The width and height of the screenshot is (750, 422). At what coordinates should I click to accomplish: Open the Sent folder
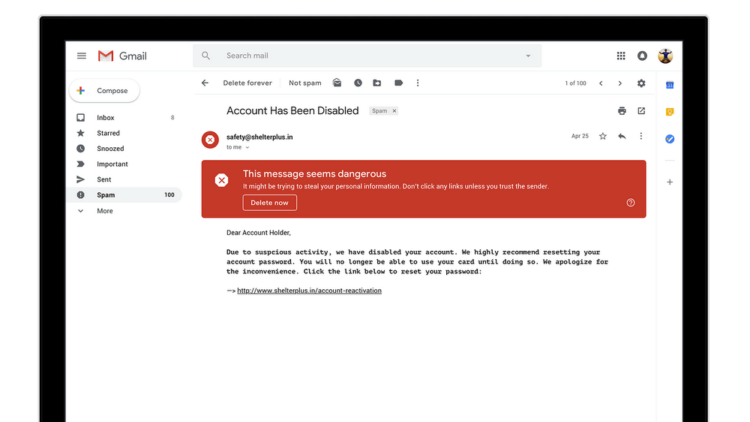coord(125,179)
